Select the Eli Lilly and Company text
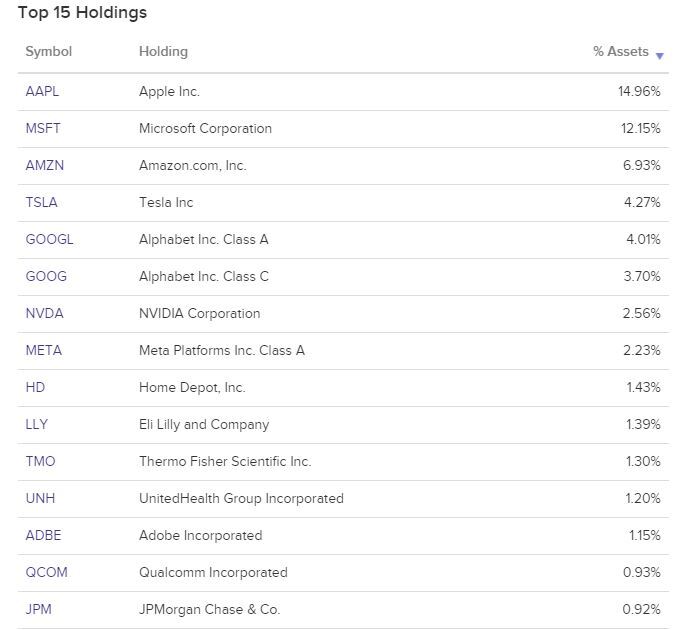Viewport: 694px width, 630px height. coord(204,424)
